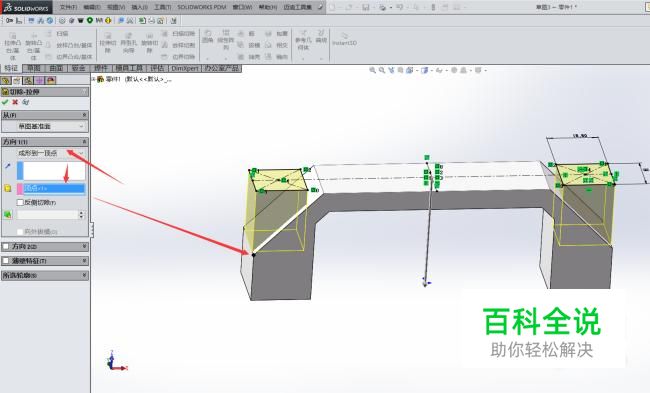
Task: Switch to the Sketch ribbon tab
Action: tap(34, 68)
